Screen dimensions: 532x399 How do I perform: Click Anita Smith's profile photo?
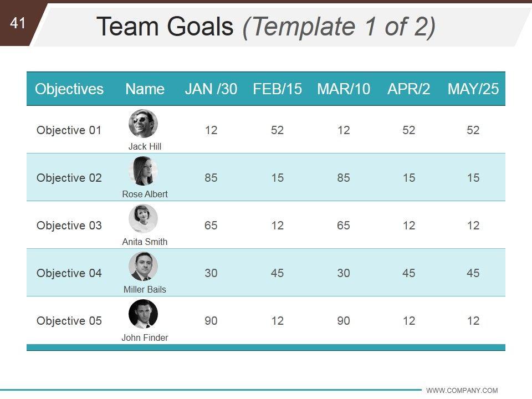[x=143, y=219]
